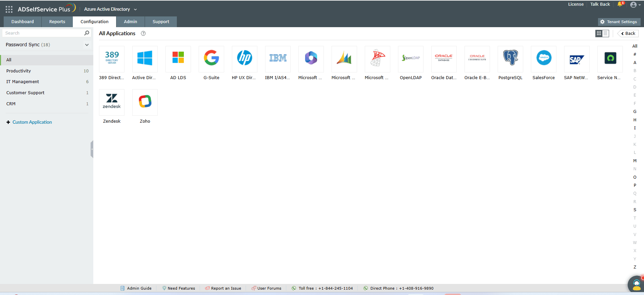Filter applications by letter P

635,185
